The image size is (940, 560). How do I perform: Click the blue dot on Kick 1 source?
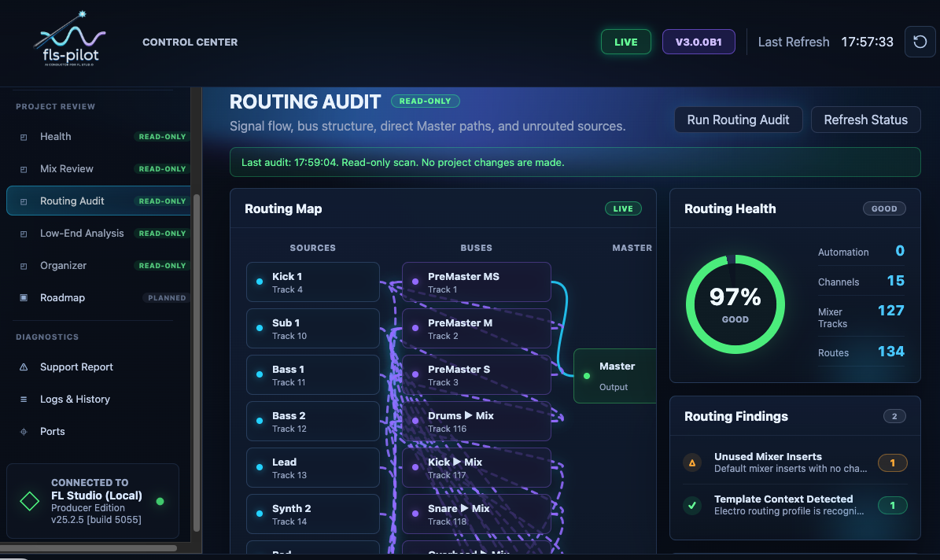[260, 282]
